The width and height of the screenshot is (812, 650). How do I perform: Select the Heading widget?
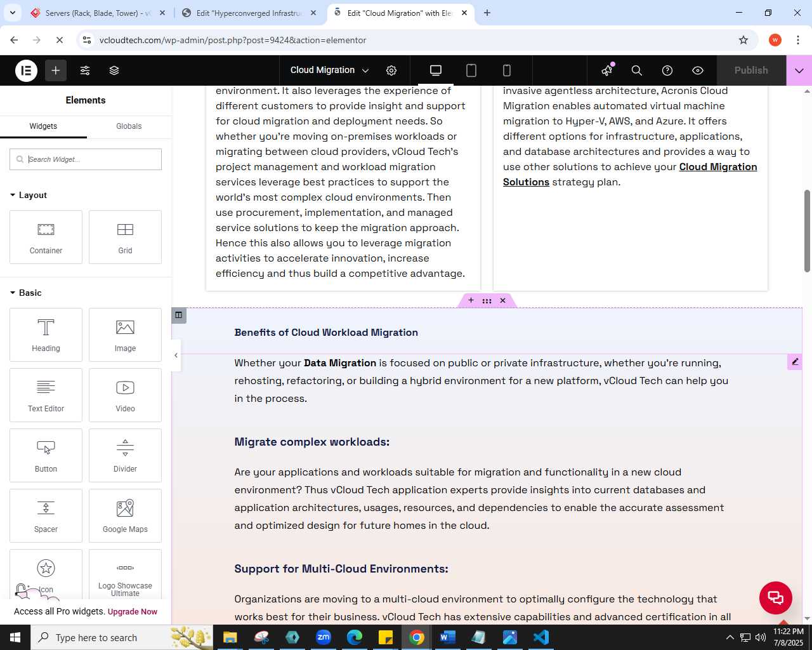[x=46, y=335]
